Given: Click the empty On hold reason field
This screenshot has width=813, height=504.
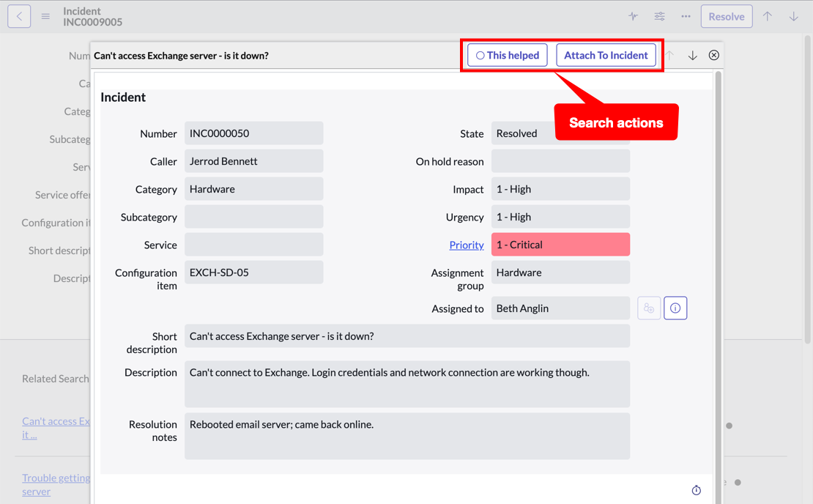Looking at the screenshot, I should click(x=560, y=161).
